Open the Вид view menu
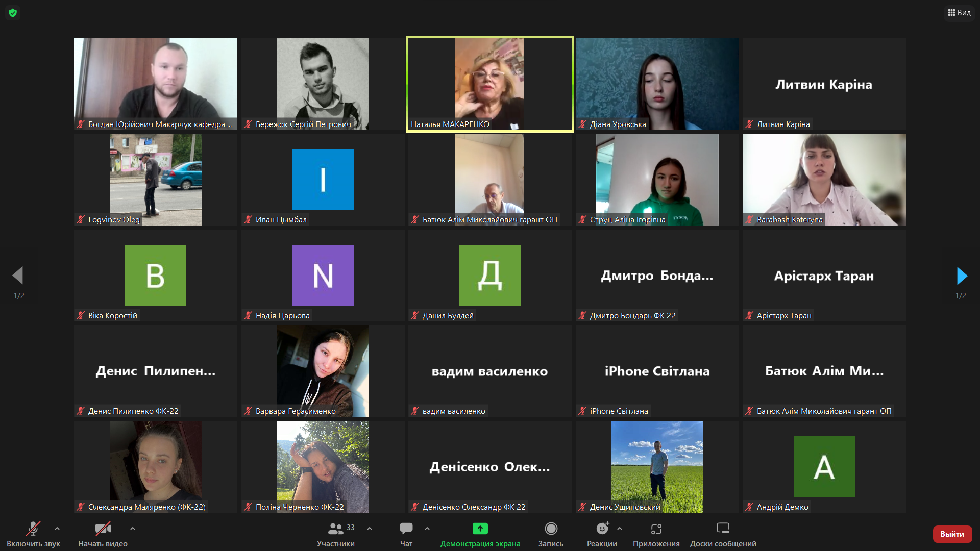Image resolution: width=980 pixels, height=551 pixels. point(959,13)
